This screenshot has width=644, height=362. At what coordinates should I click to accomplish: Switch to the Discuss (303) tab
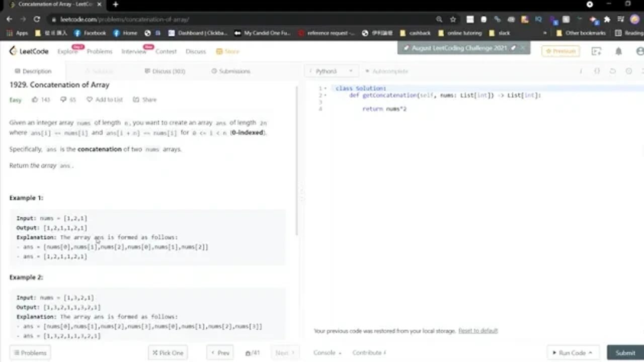(x=165, y=71)
